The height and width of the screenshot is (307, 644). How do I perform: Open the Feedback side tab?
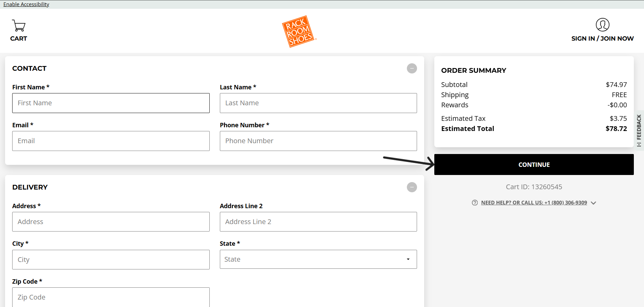point(639,130)
